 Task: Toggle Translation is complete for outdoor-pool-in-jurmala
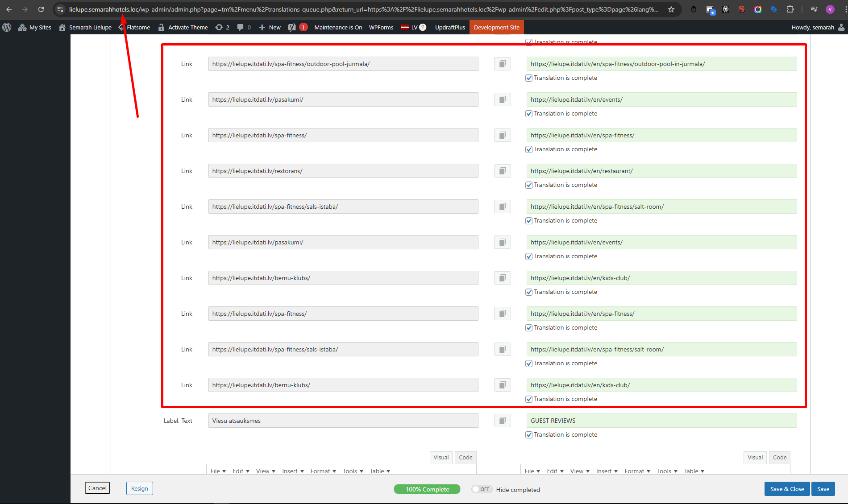click(529, 78)
